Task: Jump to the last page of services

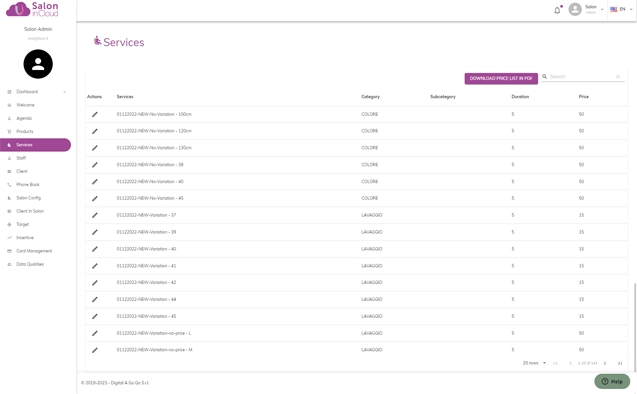Action: pos(620,363)
